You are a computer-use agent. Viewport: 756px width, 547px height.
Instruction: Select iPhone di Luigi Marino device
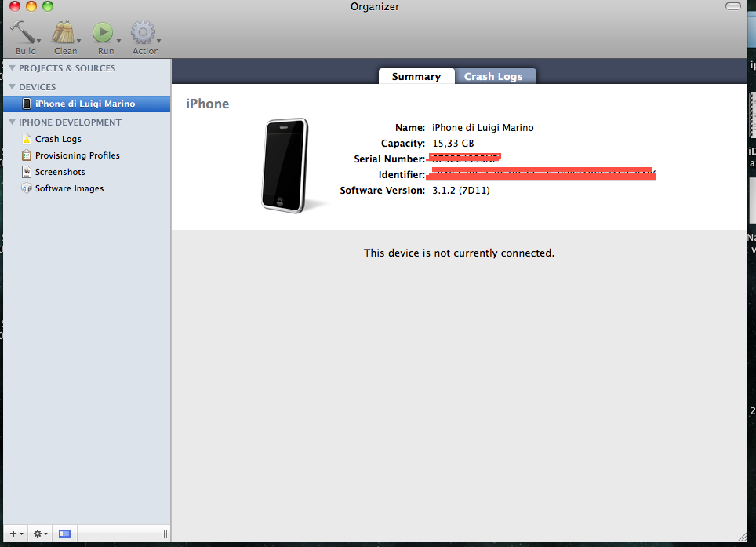(87, 104)
